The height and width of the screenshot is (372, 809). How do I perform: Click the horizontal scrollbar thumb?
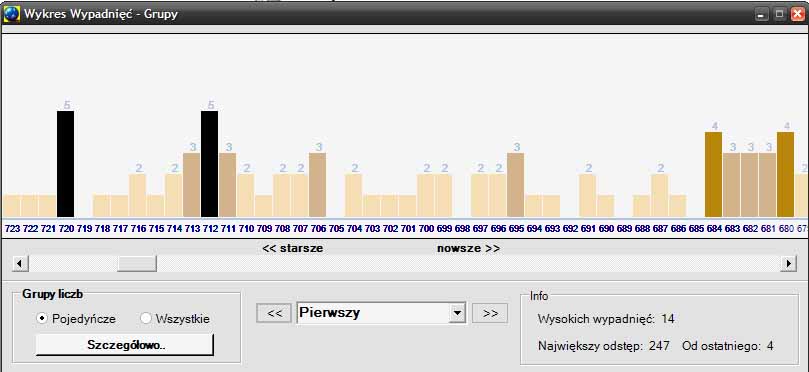pyautogui.click(x=137, y=263)
